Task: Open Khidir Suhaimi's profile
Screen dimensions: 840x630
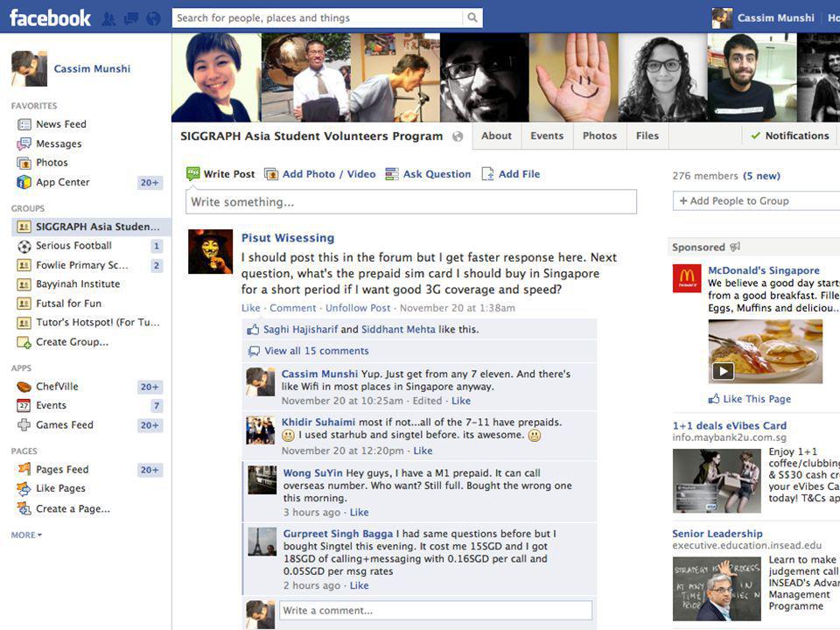Action: [318, 422]
